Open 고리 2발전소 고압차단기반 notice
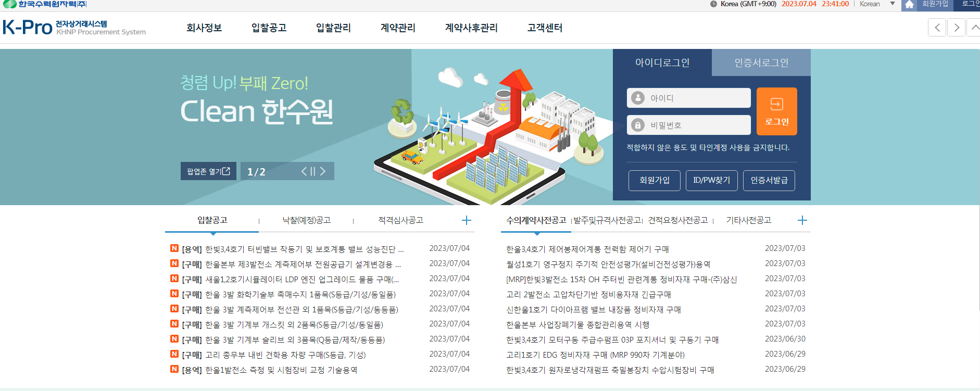The width and height of the screenshot is (980, 391). coord(588,295)
